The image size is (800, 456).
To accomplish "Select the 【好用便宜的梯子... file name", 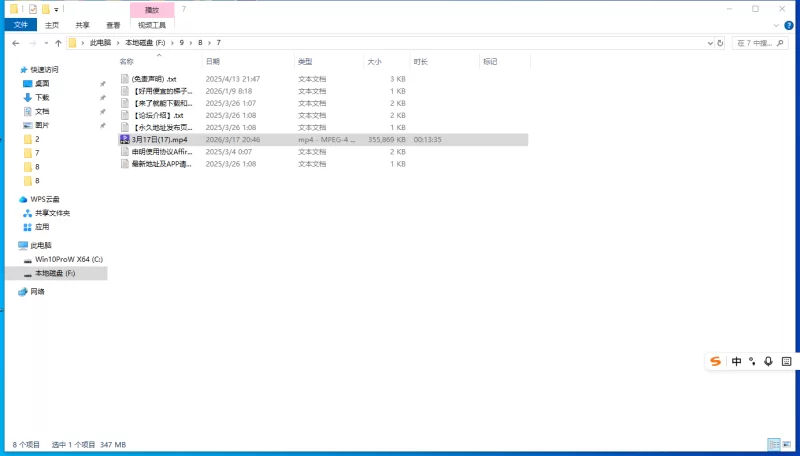I will [162, 91].
